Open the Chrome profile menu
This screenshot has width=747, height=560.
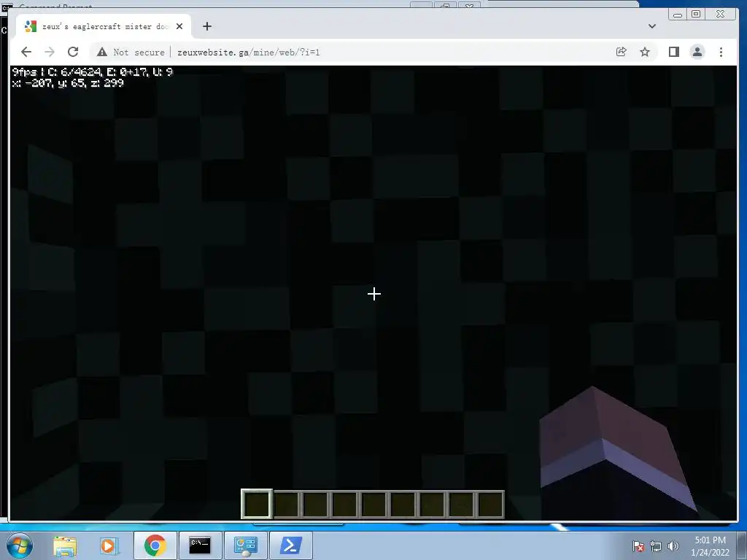pos(697,52)
